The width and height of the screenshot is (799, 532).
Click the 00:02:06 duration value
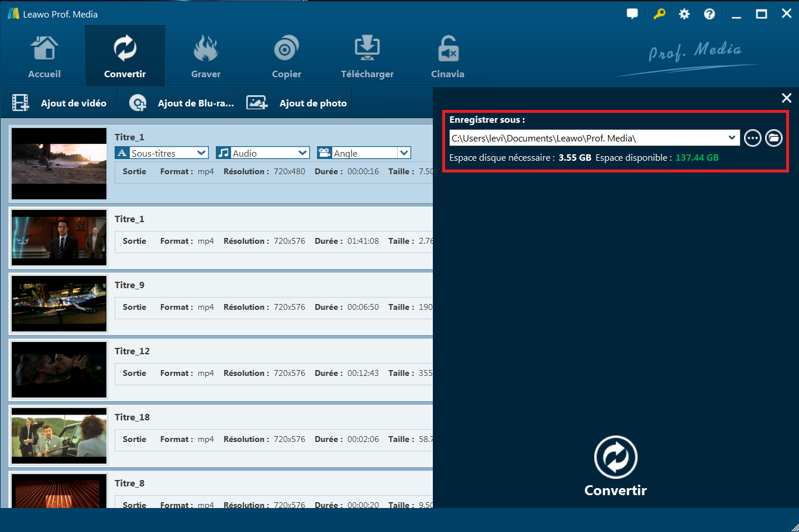[x=363, y=439]
